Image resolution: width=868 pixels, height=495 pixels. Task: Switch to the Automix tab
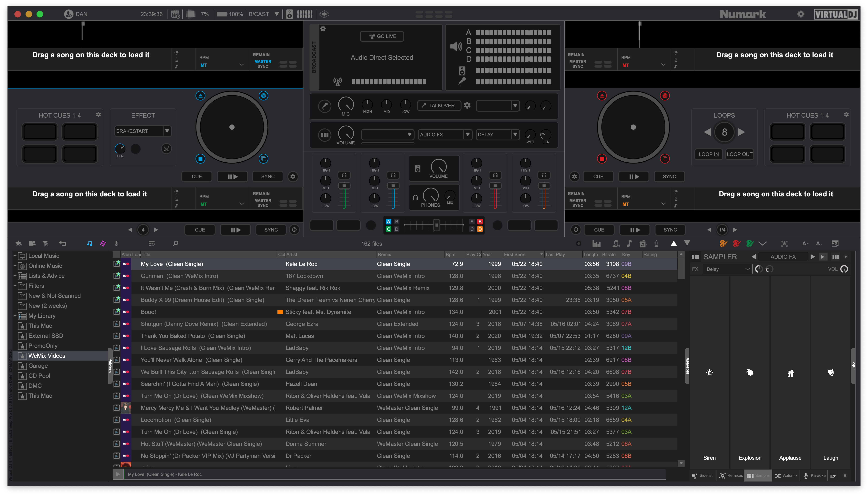click(786, 476)
